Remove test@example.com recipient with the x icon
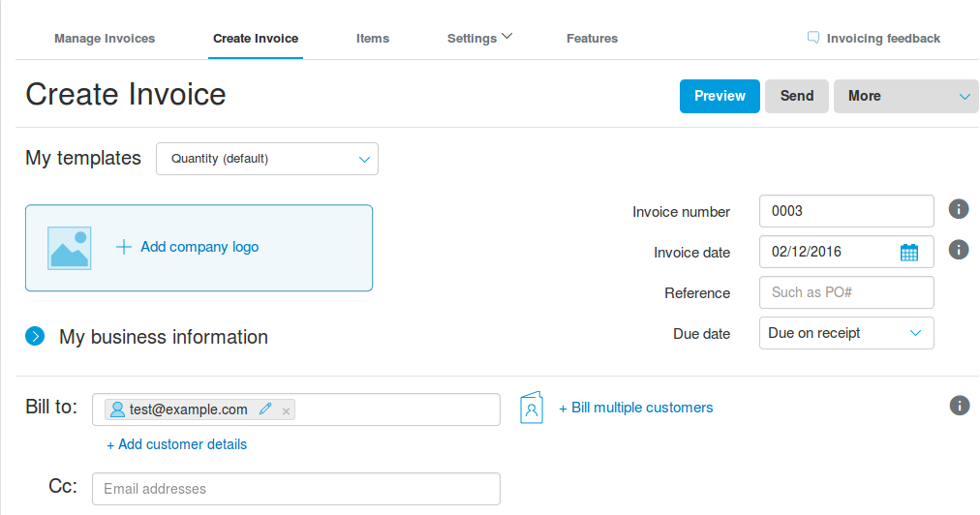980x515 pixels. pyautogui.click(x=286, y=410)
